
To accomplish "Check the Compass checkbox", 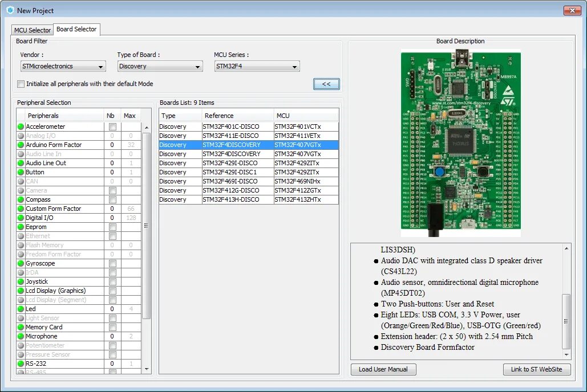I will click(x=112, y=200).
